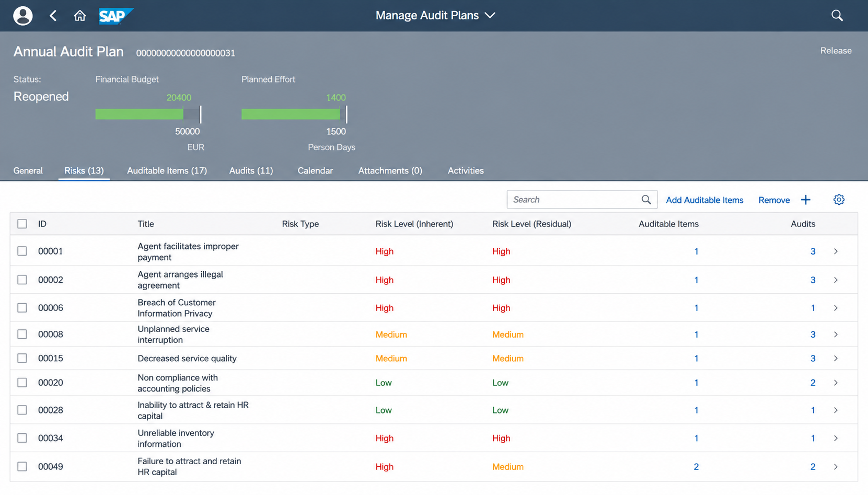Viewport: 868px width, 495px height.
Task: Select the checkbox for risk 00006
Action: pos(22,308)
